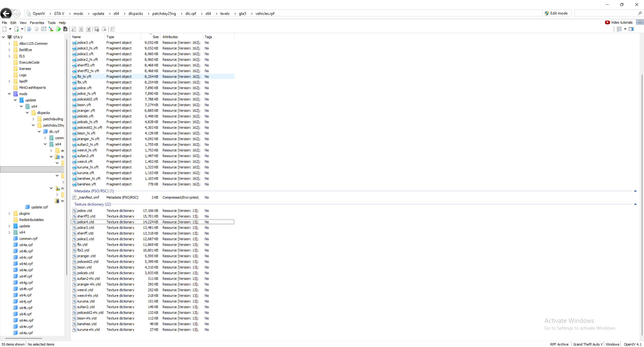Collapse the Texture dictionary group

(635, 204)
